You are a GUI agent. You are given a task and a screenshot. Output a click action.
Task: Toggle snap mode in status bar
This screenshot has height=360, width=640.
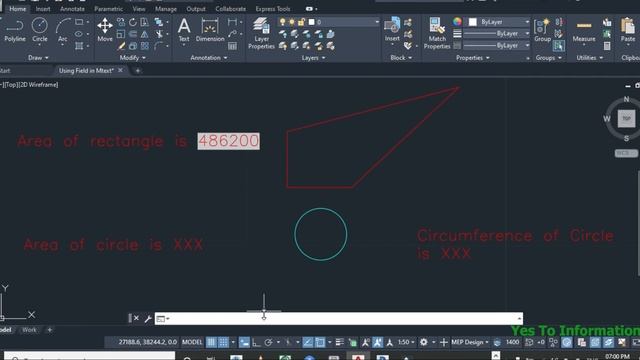[223, 342]
